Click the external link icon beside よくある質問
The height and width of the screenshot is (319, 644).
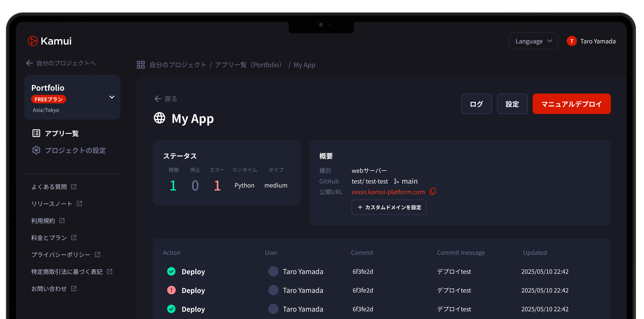coord(74,187)
